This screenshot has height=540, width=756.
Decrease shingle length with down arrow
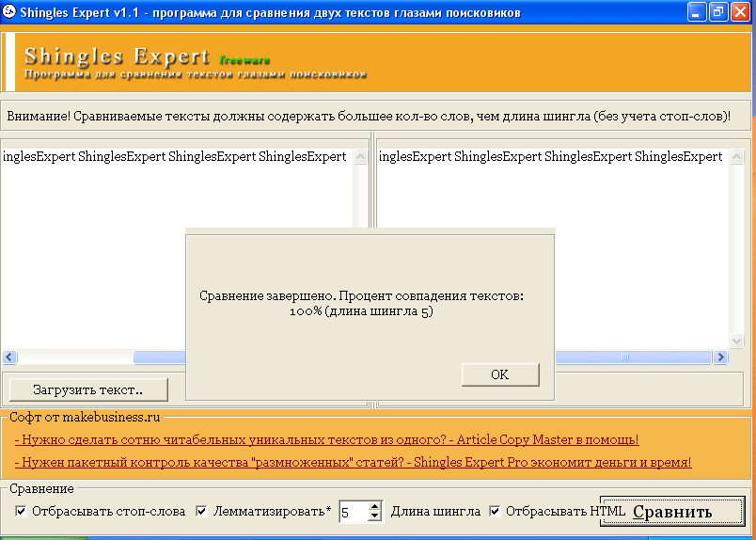(374, 516)
